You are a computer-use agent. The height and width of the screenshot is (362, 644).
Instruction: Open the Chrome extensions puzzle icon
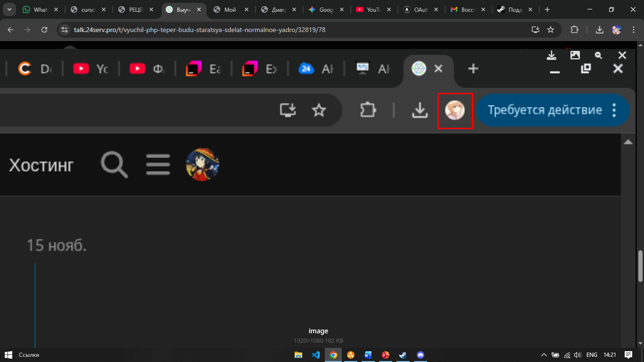[x=574, y=30]
